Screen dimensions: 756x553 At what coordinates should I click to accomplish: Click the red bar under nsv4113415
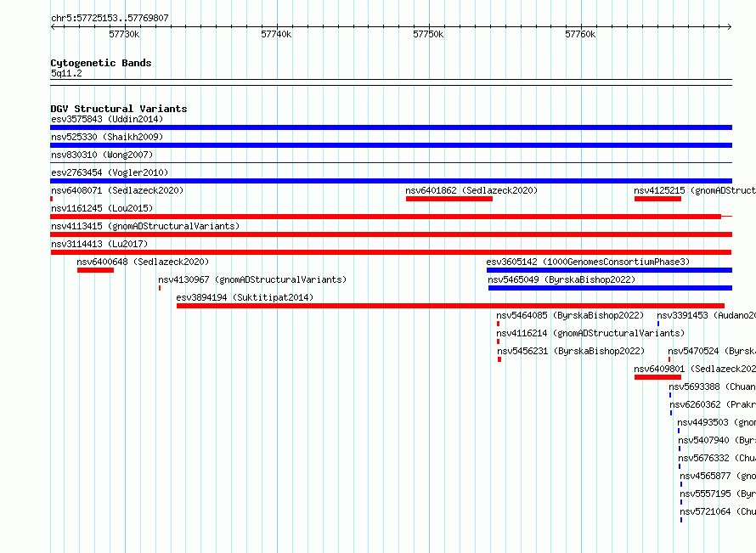tap(391, 234)
